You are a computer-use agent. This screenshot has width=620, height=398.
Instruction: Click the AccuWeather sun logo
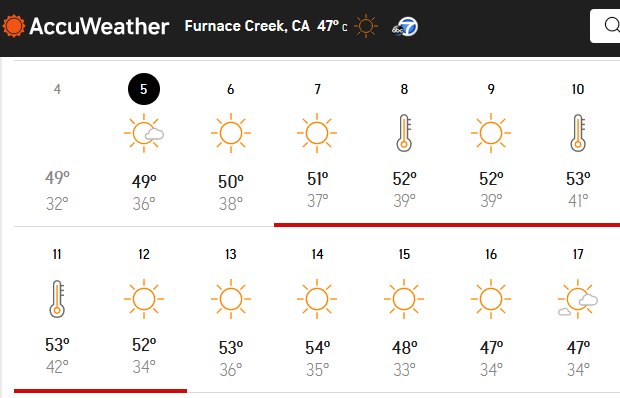[13, 26]
